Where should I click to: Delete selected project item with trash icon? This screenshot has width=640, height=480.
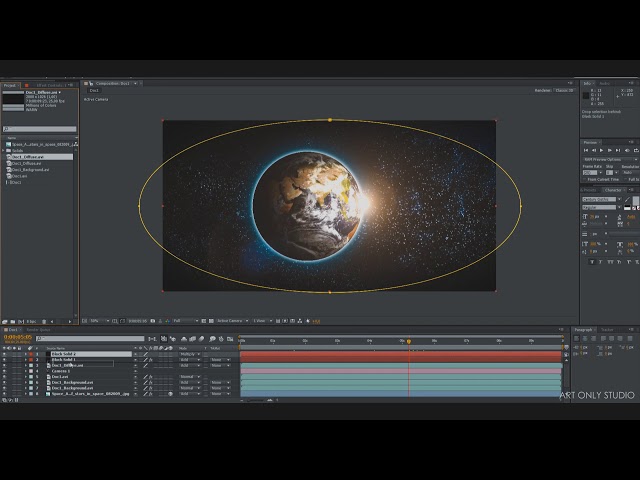click(44, 322)
